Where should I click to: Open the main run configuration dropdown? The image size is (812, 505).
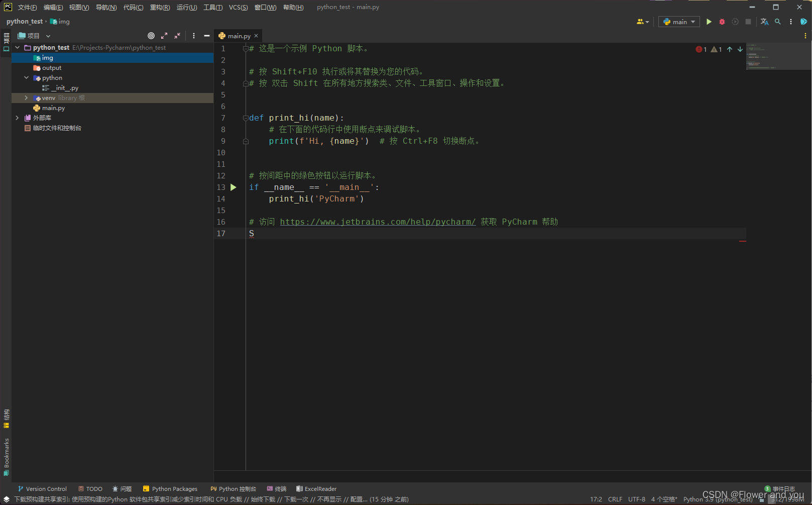point(679,22)
